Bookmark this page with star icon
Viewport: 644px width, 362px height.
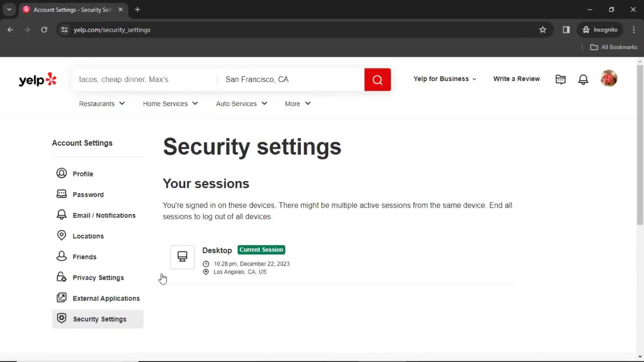pos(542,30)
